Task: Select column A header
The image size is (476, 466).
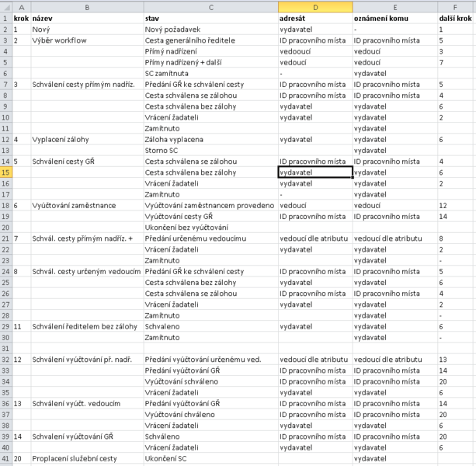Action: pos(21,7)
